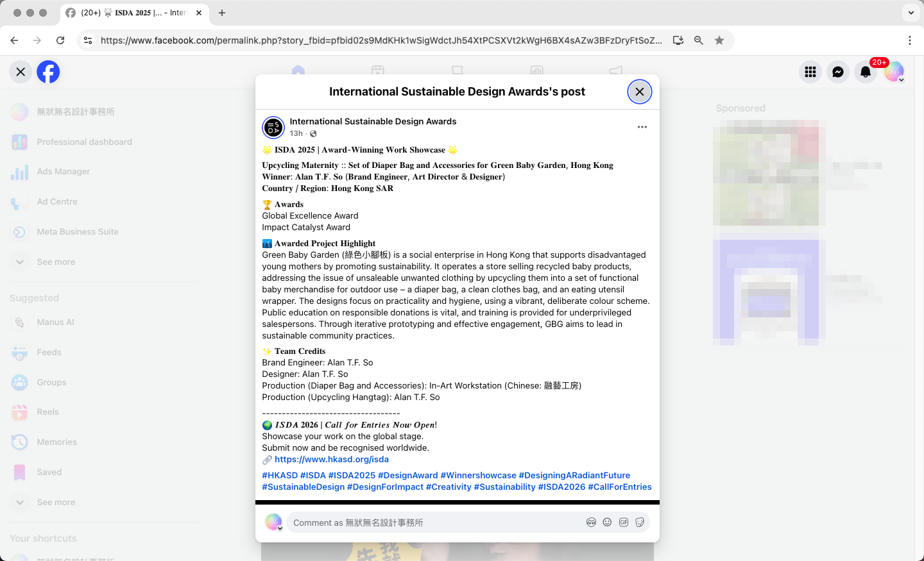924x561 pixels.
Task: Click the address bar URL
Action: point(381,40)
